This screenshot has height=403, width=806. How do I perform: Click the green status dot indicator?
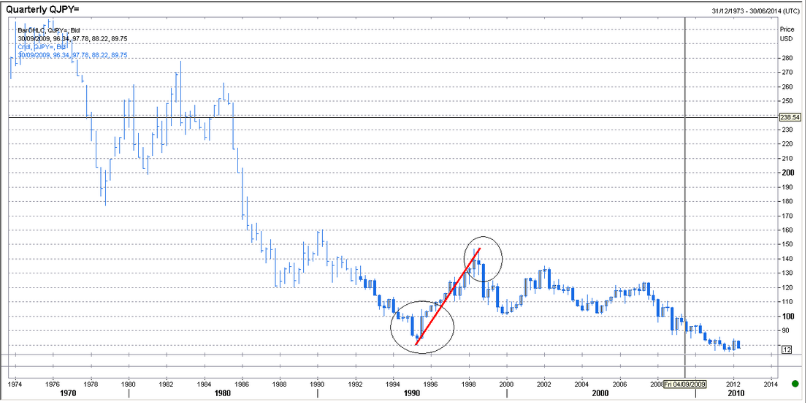click(x=792, y=382)
